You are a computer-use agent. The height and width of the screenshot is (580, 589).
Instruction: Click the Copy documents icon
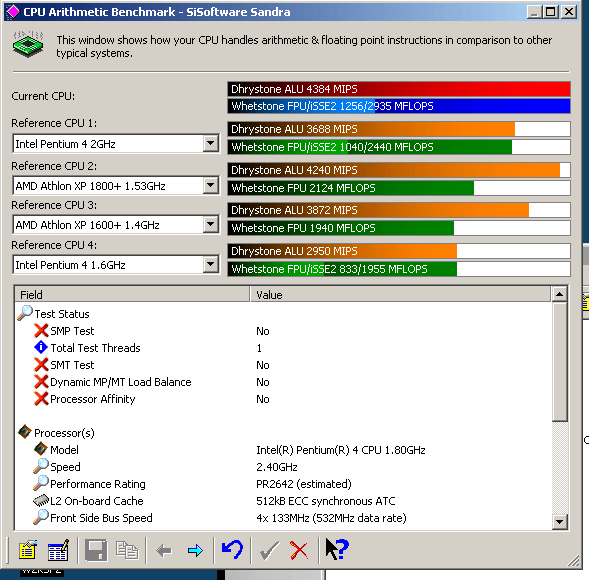(127, 551)
